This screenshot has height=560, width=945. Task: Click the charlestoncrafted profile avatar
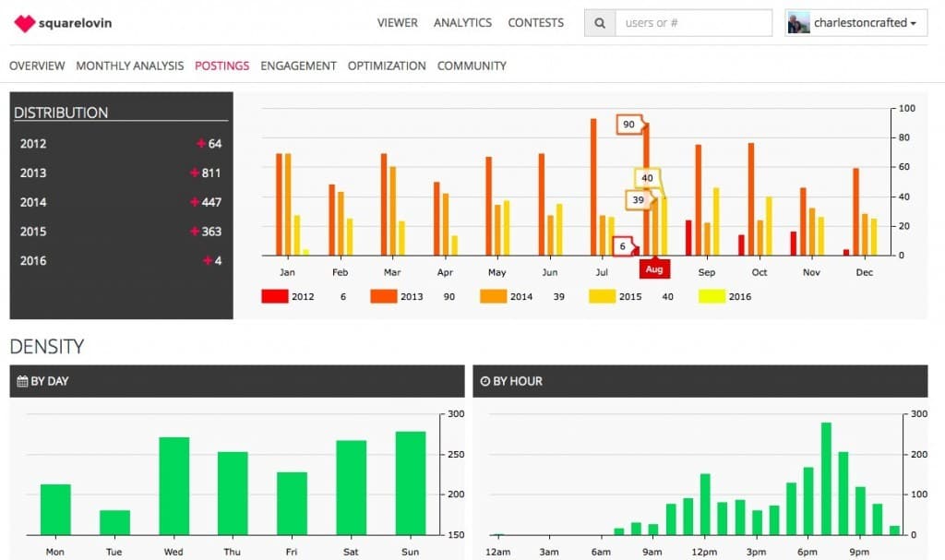798,23
